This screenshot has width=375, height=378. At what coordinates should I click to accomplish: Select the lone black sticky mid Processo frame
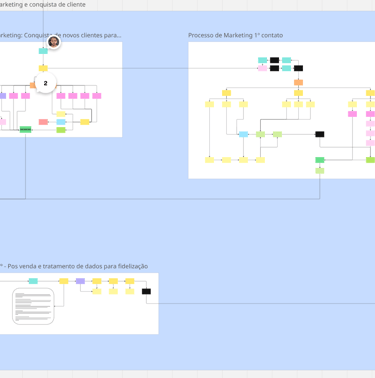coord(320,134)
